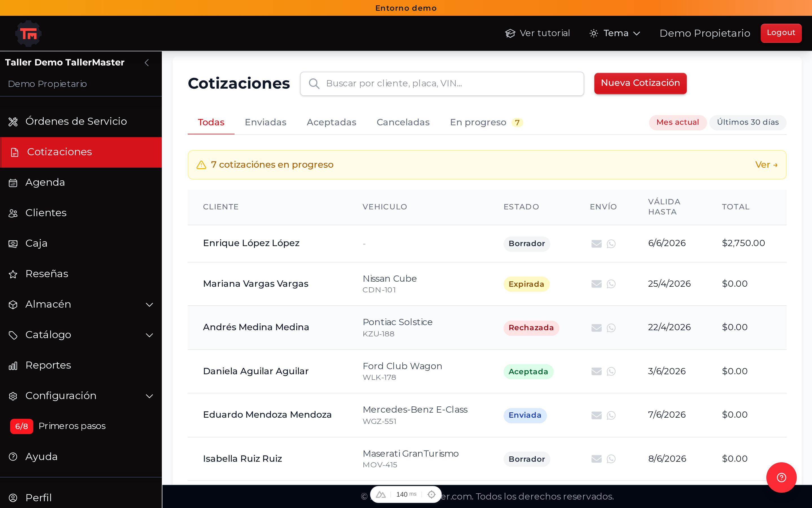Collapse the sidebar with the chevron arrow
The width and height of the screenshot is (812, 508).
tap(147, 62)
